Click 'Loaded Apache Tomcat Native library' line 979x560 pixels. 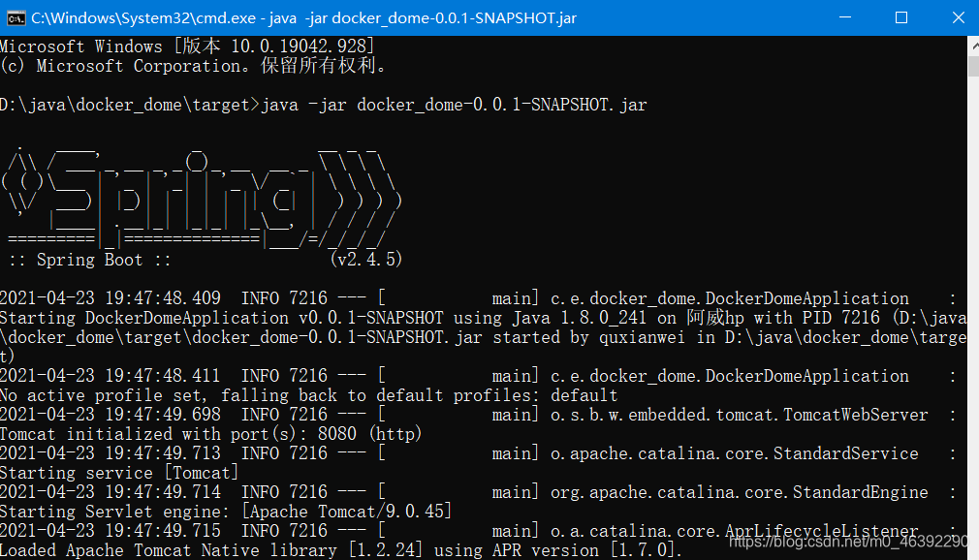tap(341, 550)
